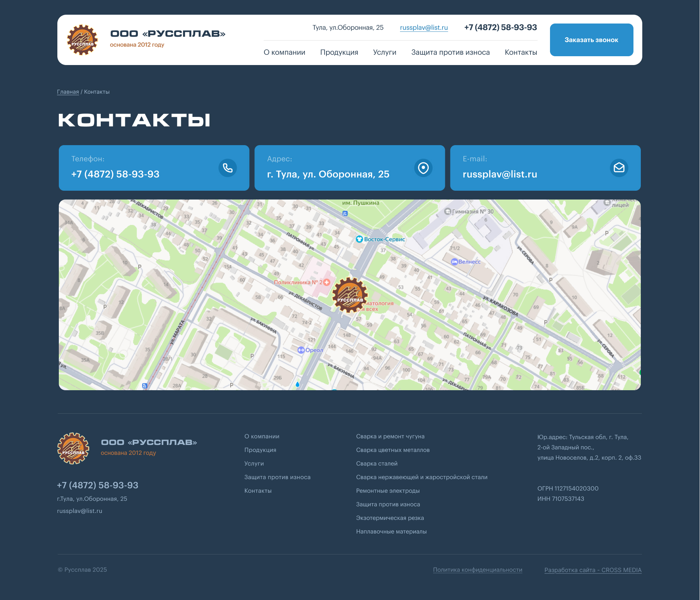Click the Заказать звонок button
700x600 pixels.
[592, 40]
